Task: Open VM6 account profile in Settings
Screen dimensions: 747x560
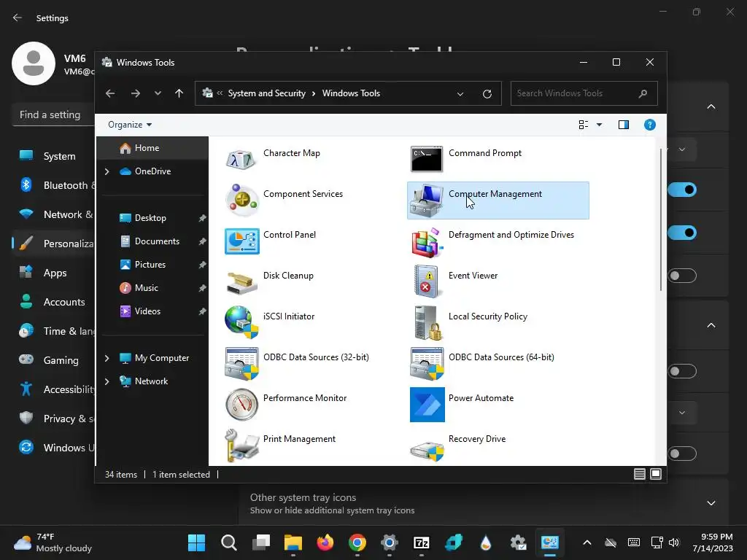Action: [x=53, y=64]
